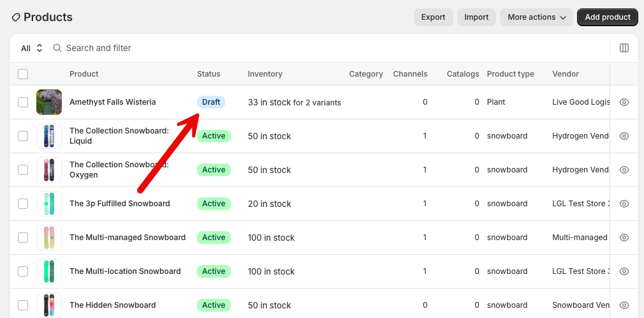Open Amethyst Falls Wisteria thumbnail
Image resolution: width=644 pixels, height=318 pixels.
(49, 102)
